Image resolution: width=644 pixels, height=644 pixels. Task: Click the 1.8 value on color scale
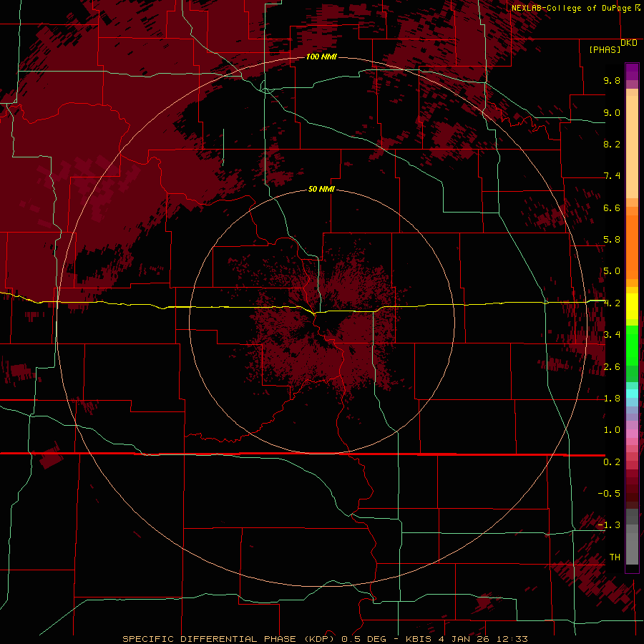[612, 399]
